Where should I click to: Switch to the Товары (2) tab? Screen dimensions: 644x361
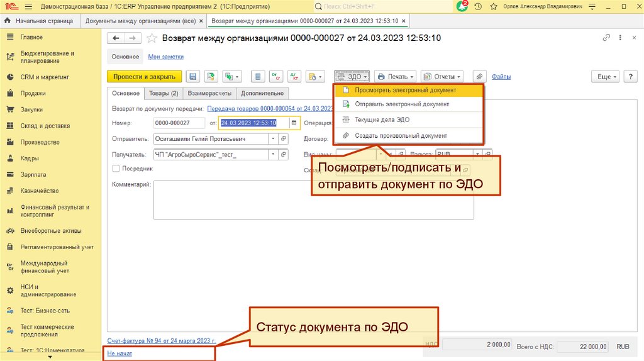click(x=164, y=93)
